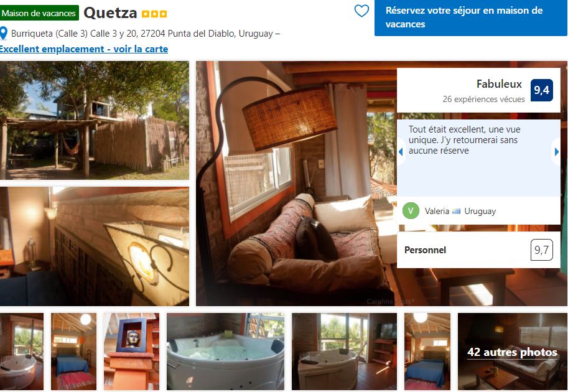Open the large living room sofa photo
Screen dimensions: 568x392
296,184
